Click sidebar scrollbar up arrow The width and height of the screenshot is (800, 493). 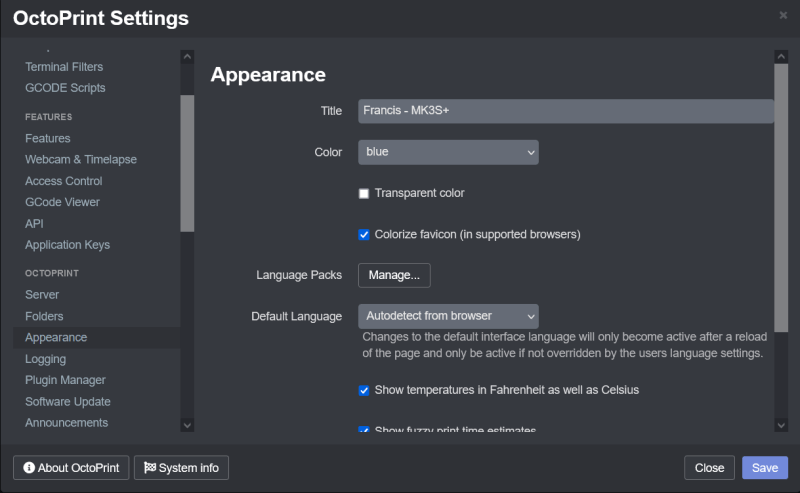[x=187, y=57]
